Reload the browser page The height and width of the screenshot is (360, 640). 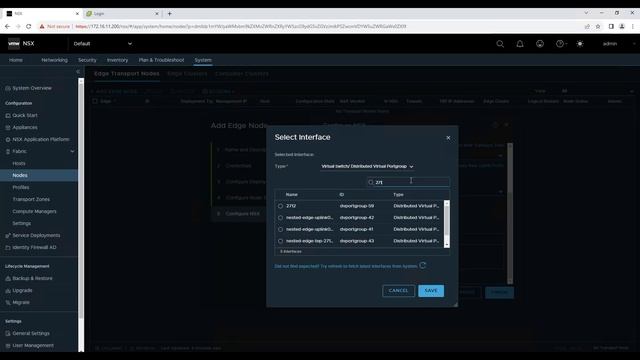point(28,26)
